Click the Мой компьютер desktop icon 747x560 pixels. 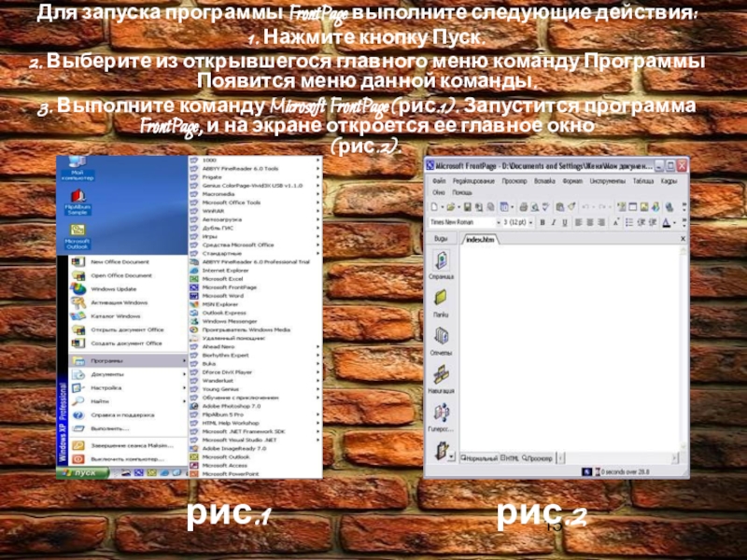coord(78,168)
